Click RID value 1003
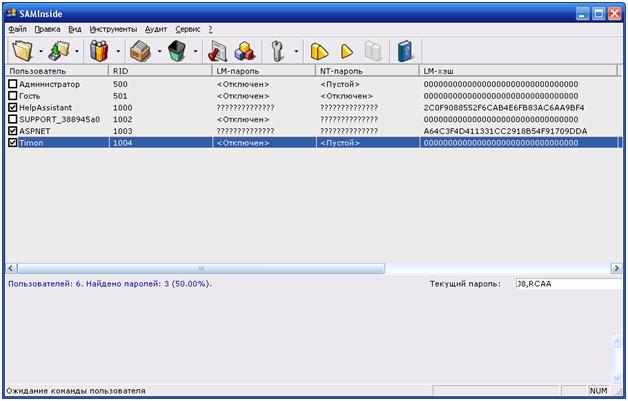This screenshot has height=401, width=628. [123, 131]
